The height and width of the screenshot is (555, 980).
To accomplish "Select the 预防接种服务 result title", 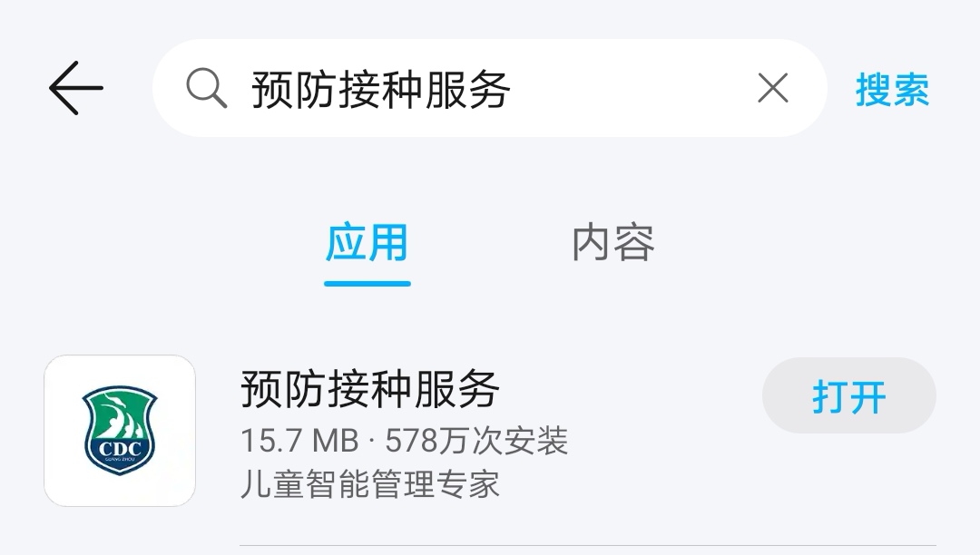I will tap(370, 389).
